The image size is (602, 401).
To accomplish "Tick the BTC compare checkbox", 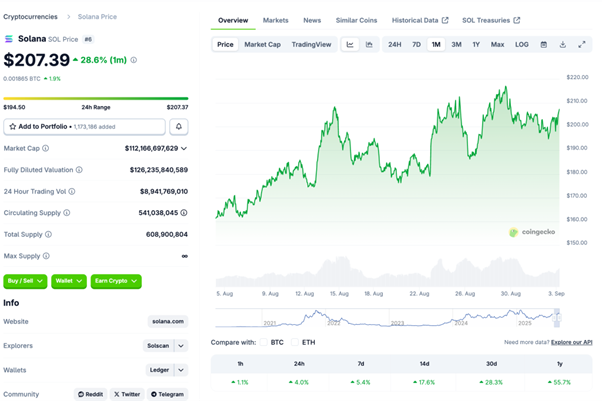I will pos(263,342).
